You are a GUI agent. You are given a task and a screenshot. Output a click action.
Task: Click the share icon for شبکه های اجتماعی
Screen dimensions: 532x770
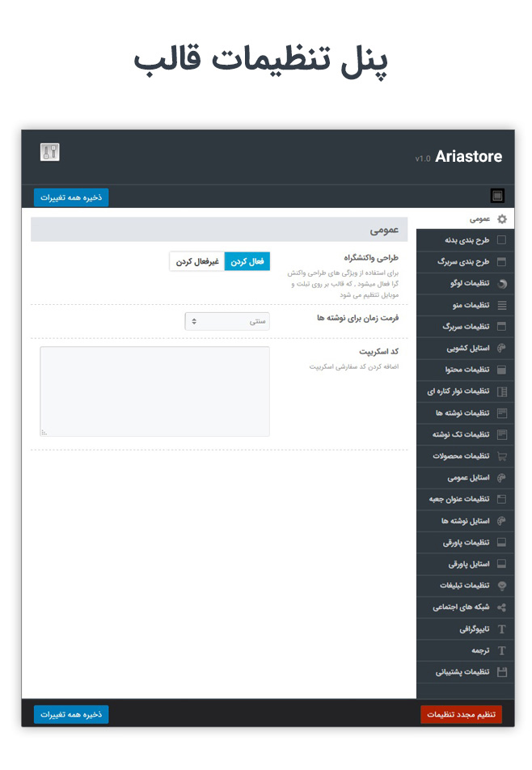coord(502,607)
